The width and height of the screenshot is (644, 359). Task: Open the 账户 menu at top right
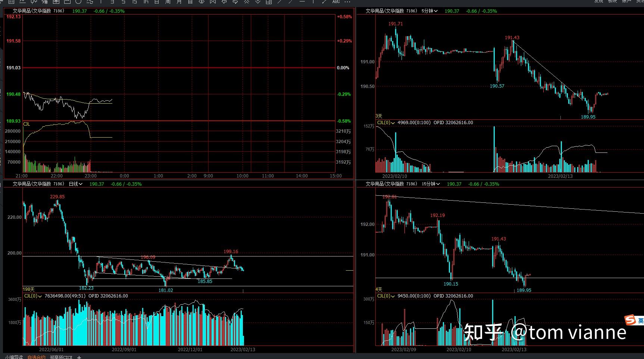pos(626,1)
